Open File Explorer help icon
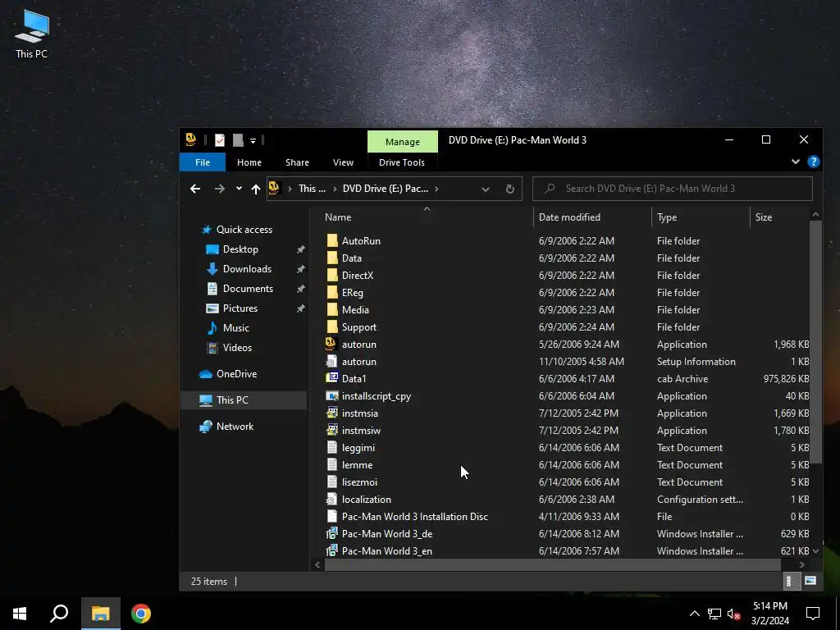This screenshot has height=630, width=840. [813, 162]
